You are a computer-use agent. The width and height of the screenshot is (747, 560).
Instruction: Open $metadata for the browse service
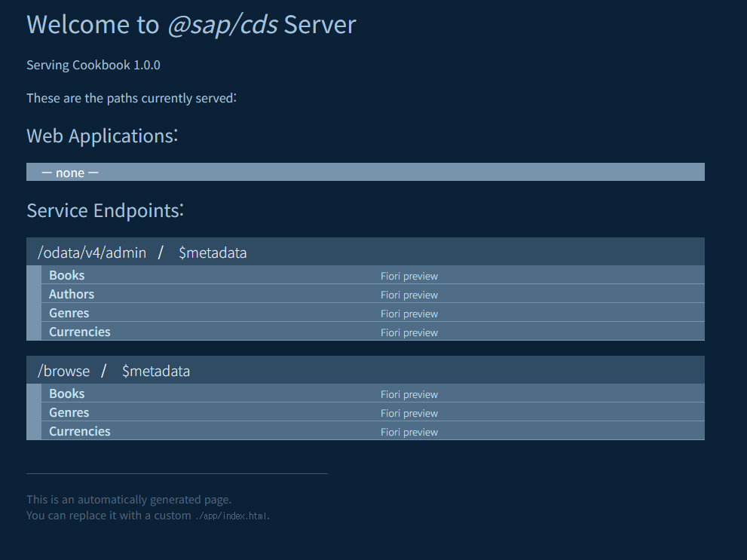tap(156, 371)
